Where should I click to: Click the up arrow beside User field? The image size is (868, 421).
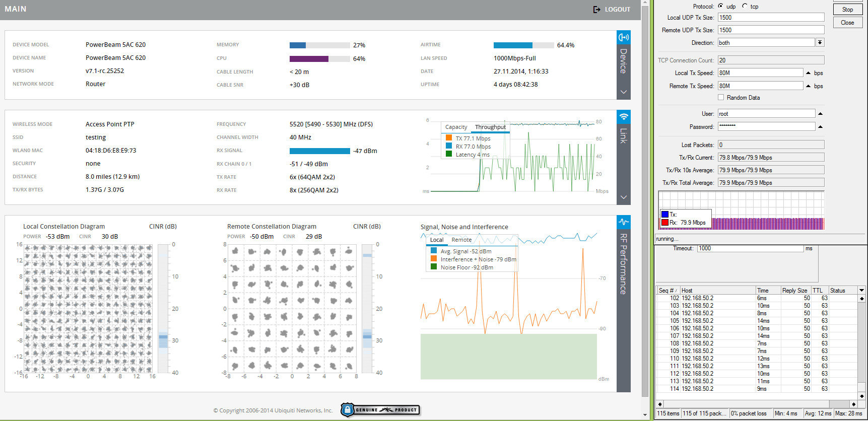pos(820,114)
